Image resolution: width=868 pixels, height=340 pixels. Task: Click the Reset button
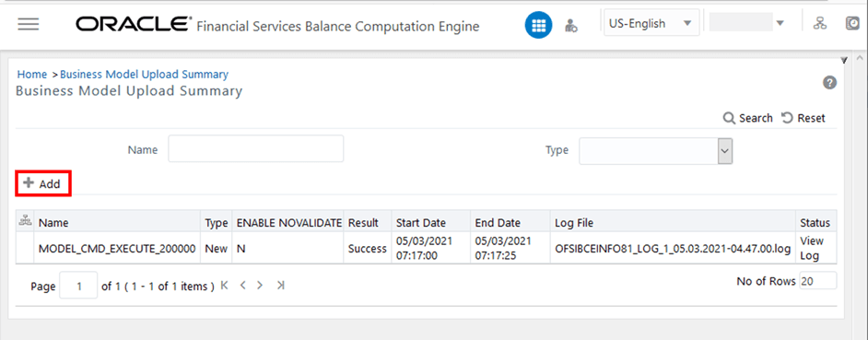point(803,118)
